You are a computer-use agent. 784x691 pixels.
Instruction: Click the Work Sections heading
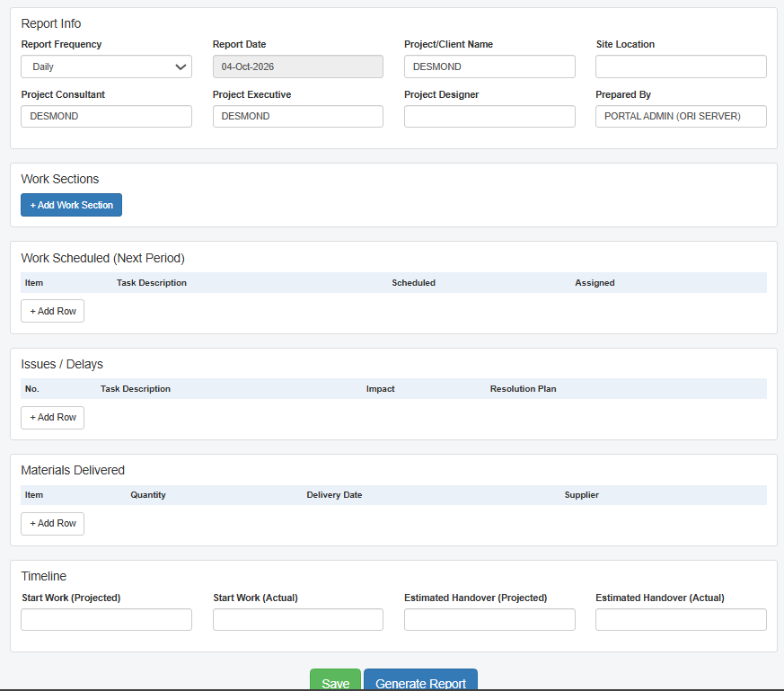pyautogui.click(x=60, y=179)
